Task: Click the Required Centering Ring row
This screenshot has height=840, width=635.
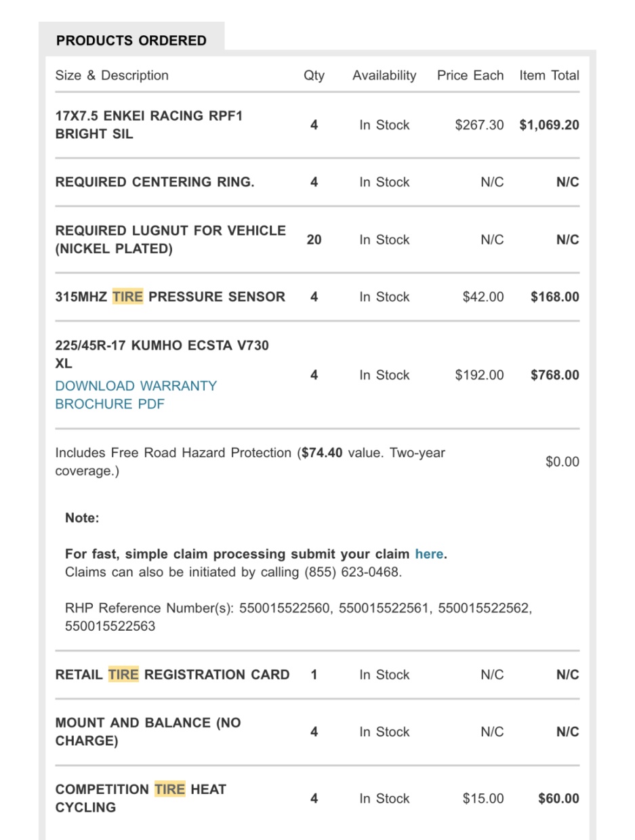Action: pos(155,182)
